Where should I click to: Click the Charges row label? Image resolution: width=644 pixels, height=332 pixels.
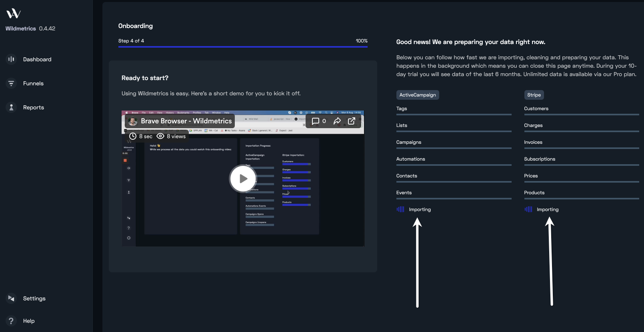click(534, 125)
